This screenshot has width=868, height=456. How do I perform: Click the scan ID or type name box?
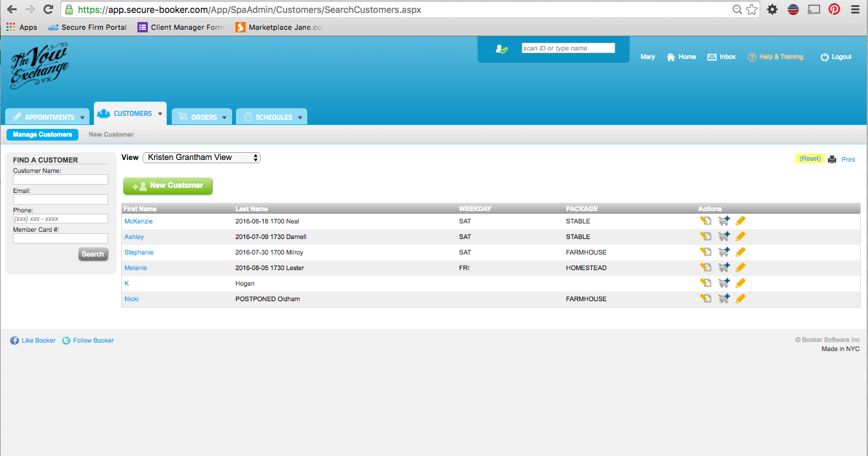(569, 48)
